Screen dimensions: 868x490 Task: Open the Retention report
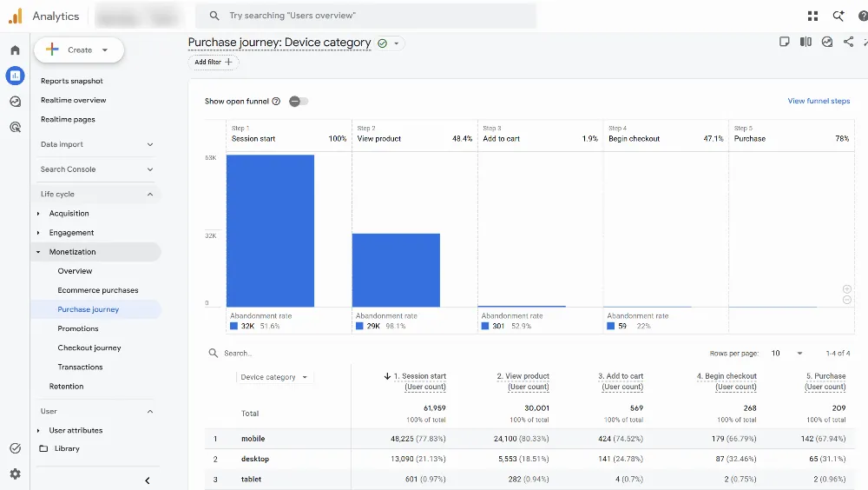67,387
